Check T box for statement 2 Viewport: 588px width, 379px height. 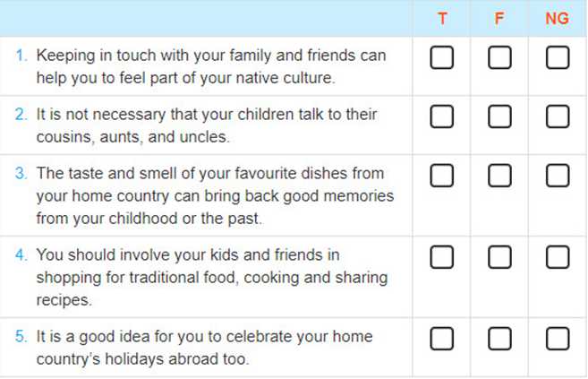pyautogui.click(x=442, y=116)
